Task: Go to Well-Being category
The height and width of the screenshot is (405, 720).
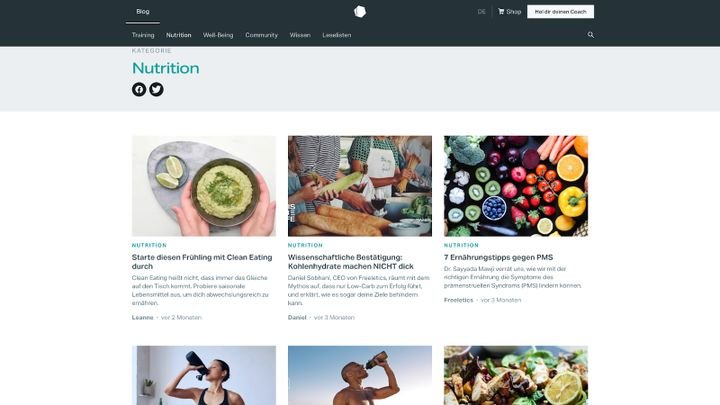Action: point(218,35)
